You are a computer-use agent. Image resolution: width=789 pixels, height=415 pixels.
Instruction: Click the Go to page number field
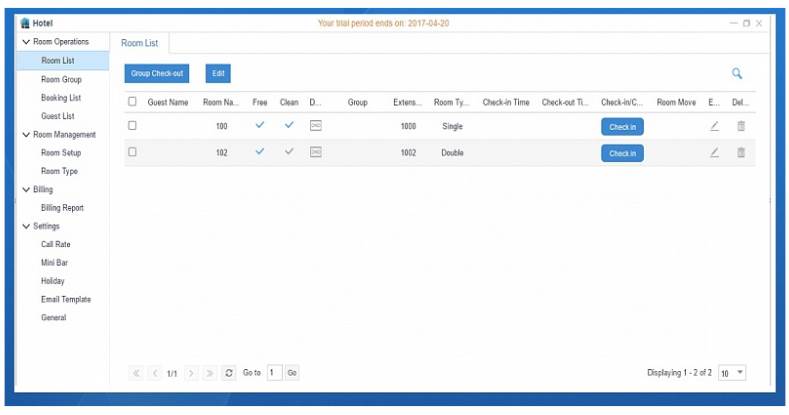coord(274,373)
